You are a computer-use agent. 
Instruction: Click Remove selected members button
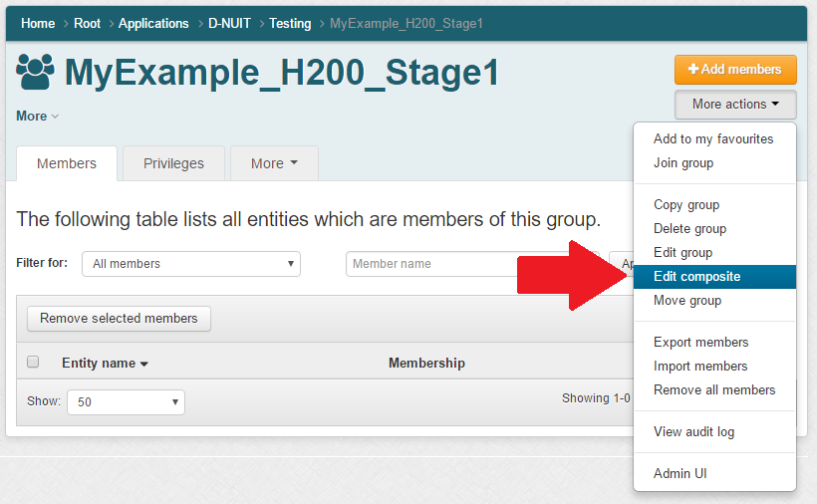119,319
